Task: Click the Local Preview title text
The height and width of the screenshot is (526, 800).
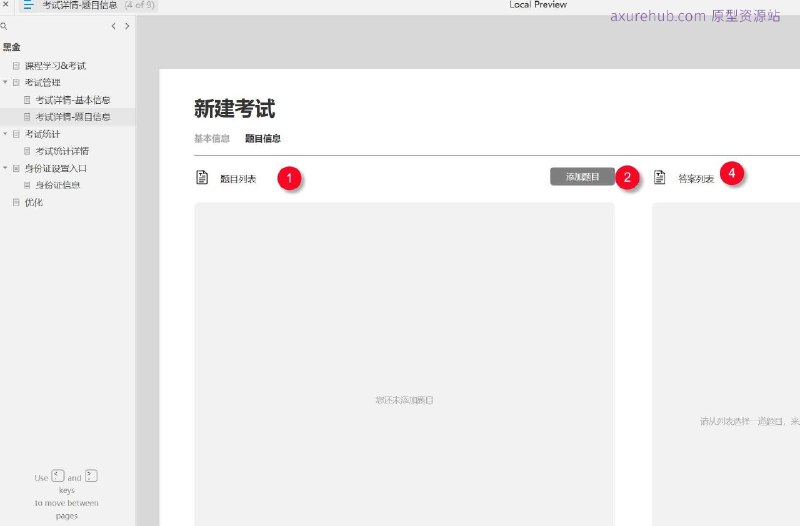Action: pos(538,5)
